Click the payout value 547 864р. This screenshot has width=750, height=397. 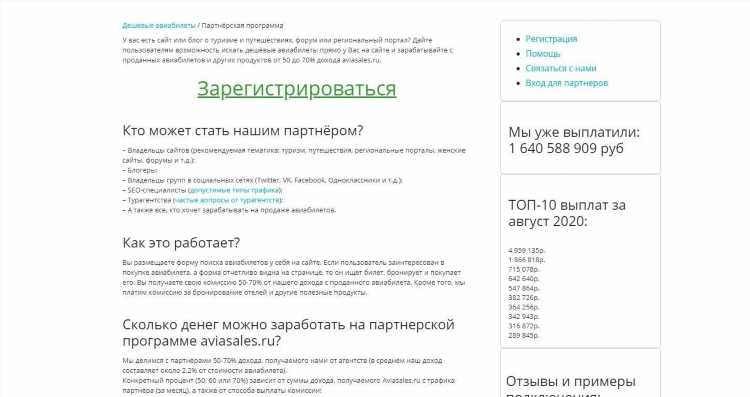pyautogui.click(x=524, y=288)
